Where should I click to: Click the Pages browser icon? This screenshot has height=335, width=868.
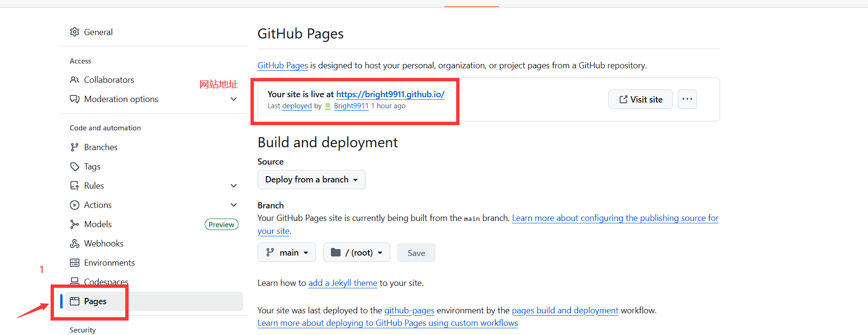(x=75, y=301)
